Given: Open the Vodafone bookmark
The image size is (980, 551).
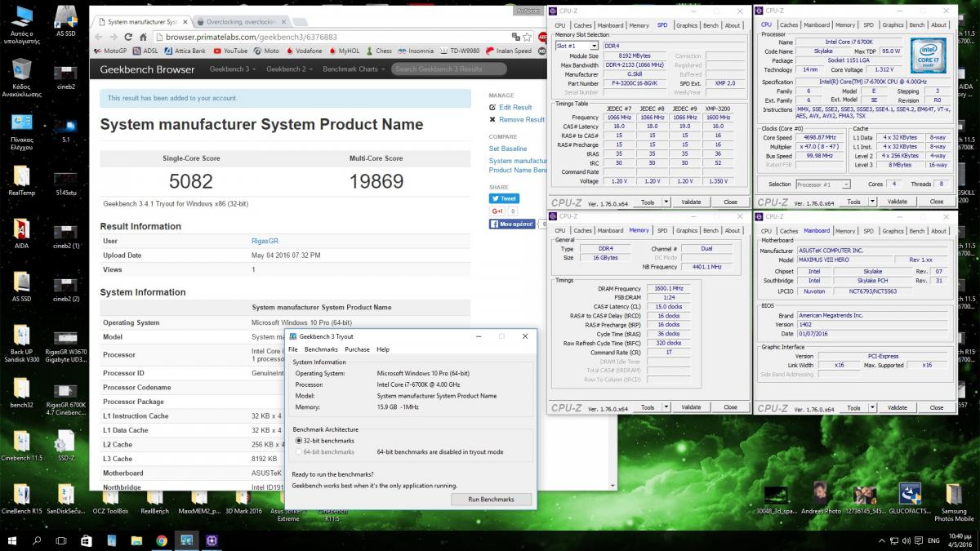Looking at the screenshot, I should pos(303,51).
